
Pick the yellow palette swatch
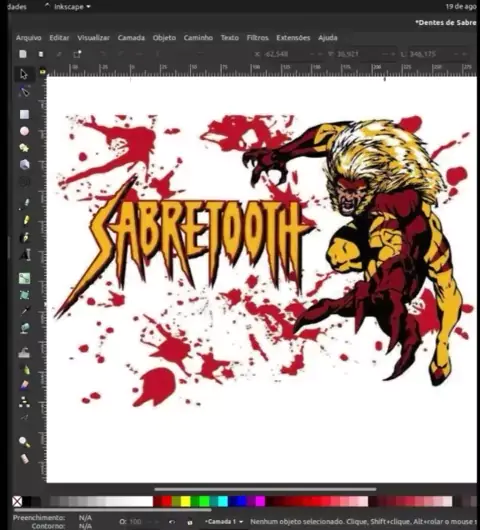click(x=185, y=501)
